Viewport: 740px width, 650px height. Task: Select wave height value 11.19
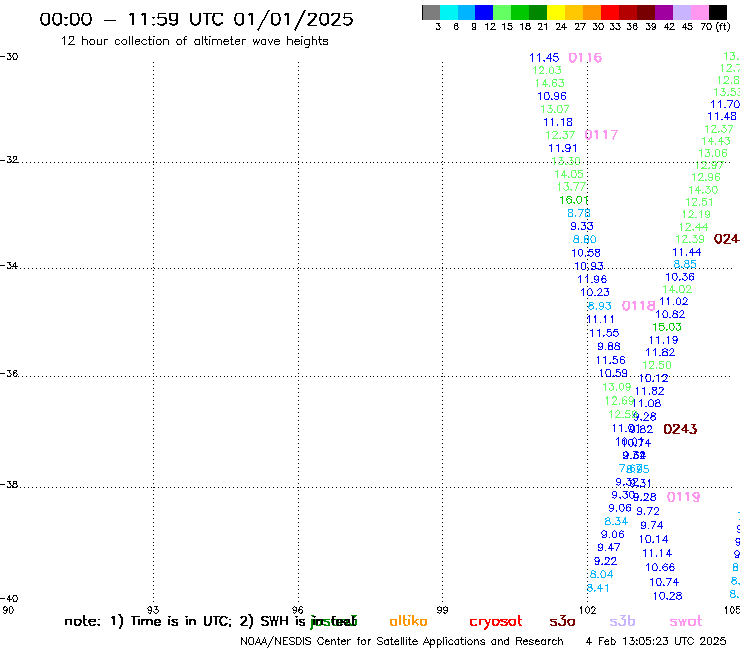[664, 340]
